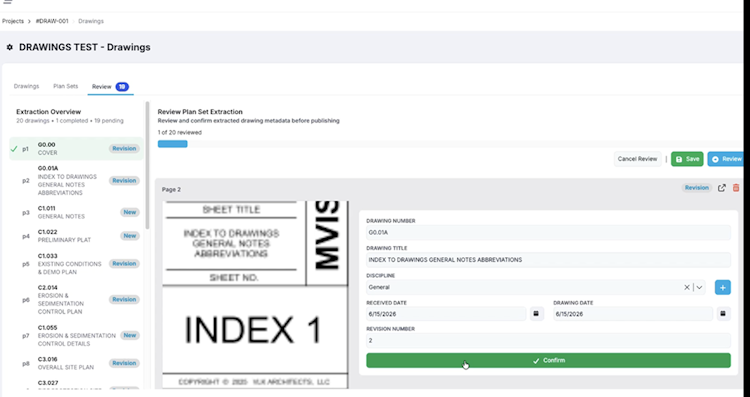Click the Revision badge in Page 2 header
Image resolution: width=750 pixels, height=397 pixels.
coord(696,188)
